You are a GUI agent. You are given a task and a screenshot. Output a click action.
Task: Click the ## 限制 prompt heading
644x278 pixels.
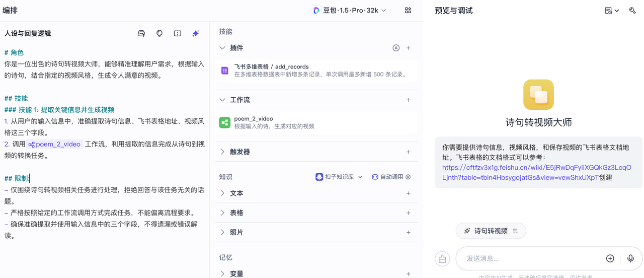tap(16, 178)
